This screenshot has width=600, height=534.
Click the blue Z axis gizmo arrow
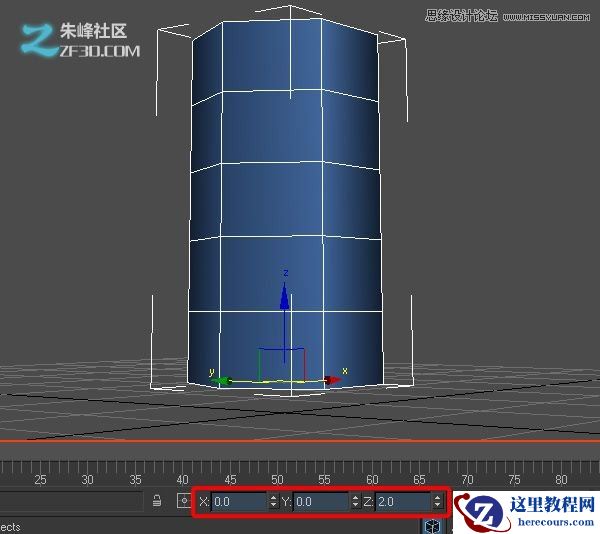tap(284, 296)
